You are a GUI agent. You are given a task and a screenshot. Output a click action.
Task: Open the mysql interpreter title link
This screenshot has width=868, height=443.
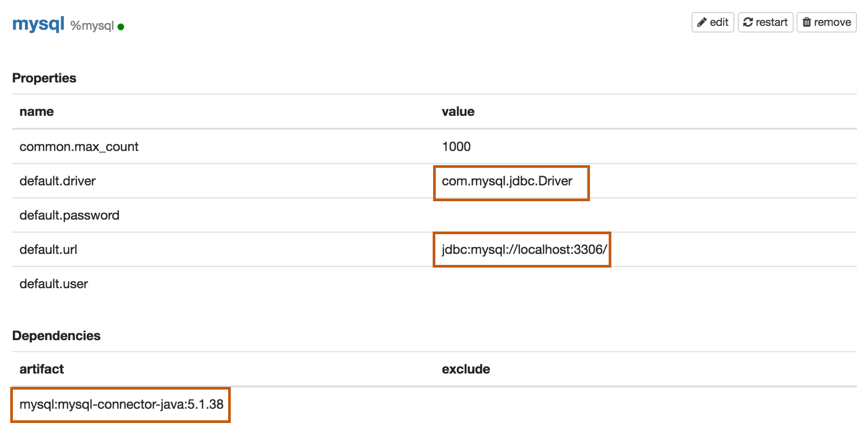click(x=38, y=24)
